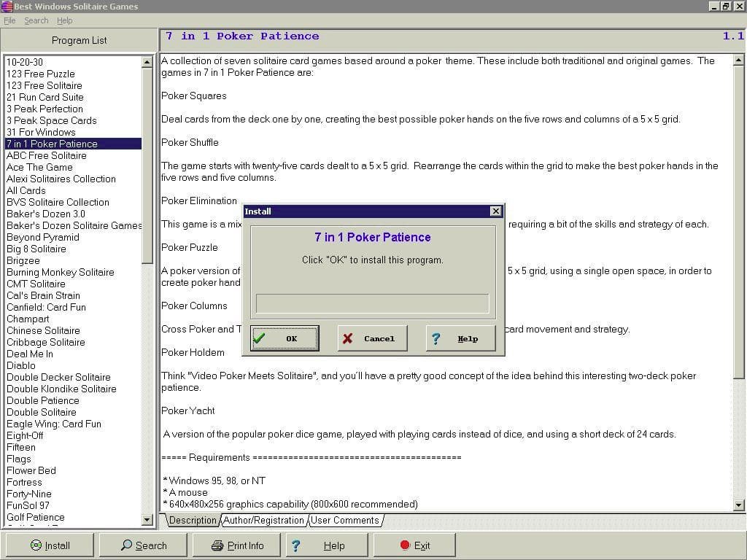
Task: Select Fortress entry
Action: [x=74, y=482]
